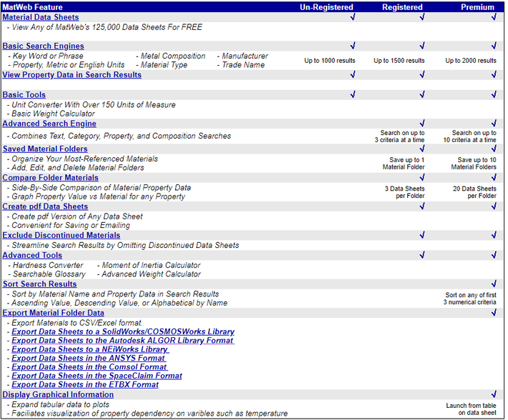Open the Exclude Discontinued Materials link
The image size is (508, 420).
click(61, 236)
